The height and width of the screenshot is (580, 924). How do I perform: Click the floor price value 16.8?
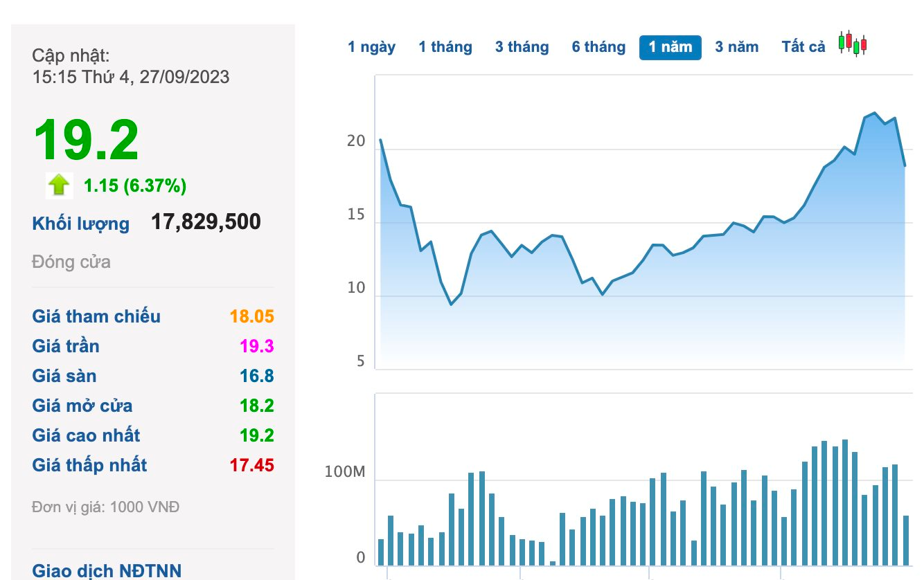coord(257,377)
